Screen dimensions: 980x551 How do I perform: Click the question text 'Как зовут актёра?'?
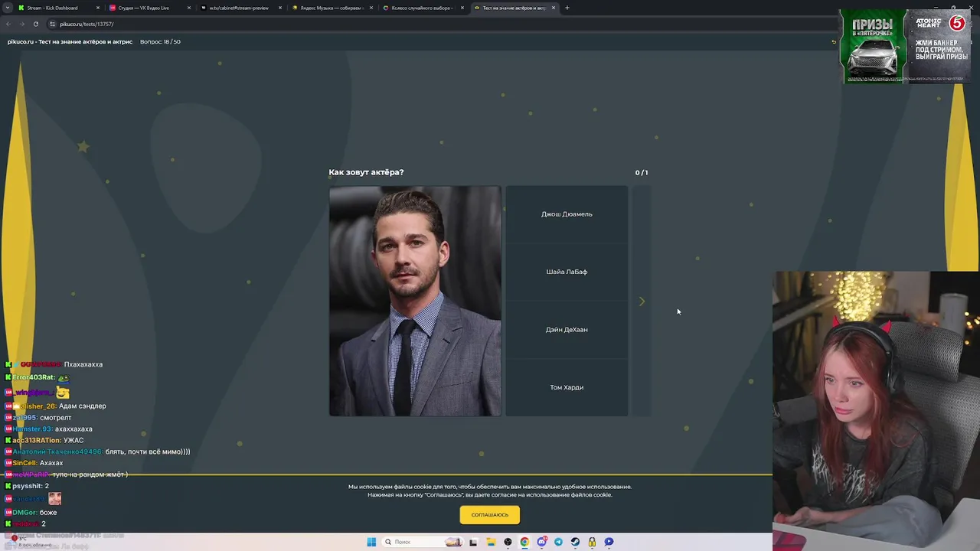coord(366,172)
